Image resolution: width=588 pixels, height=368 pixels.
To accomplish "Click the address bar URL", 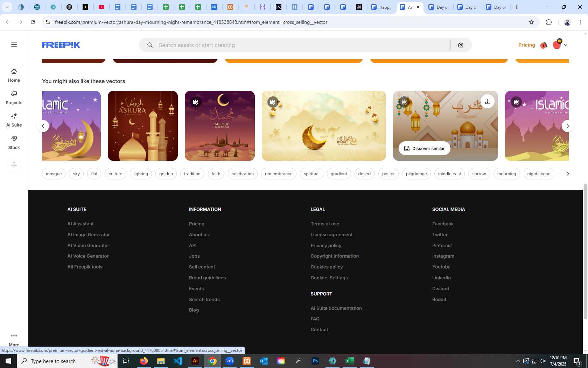I will [x=191, y=22].
